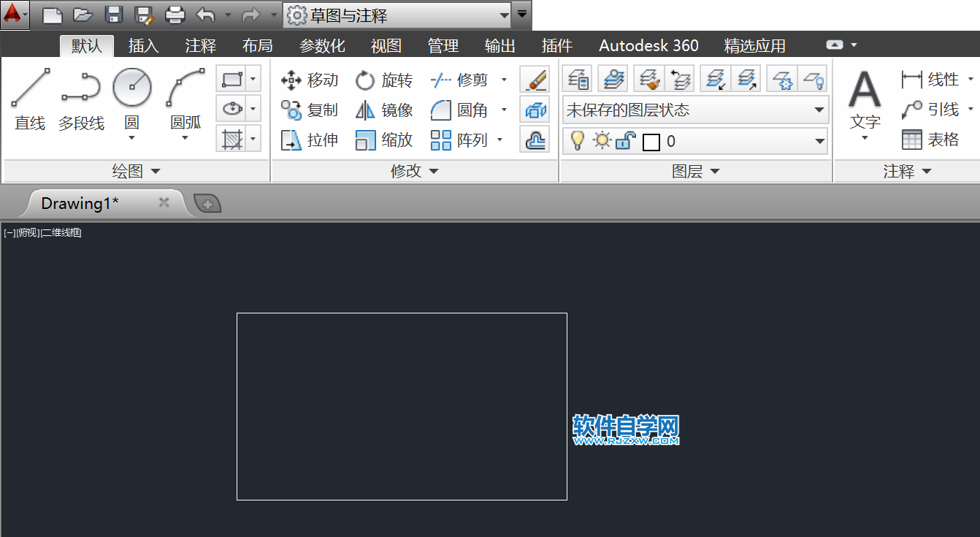980x537 pixels.
Task: Select the 旋转 (Rotate) tool
Action: [384, 80]
